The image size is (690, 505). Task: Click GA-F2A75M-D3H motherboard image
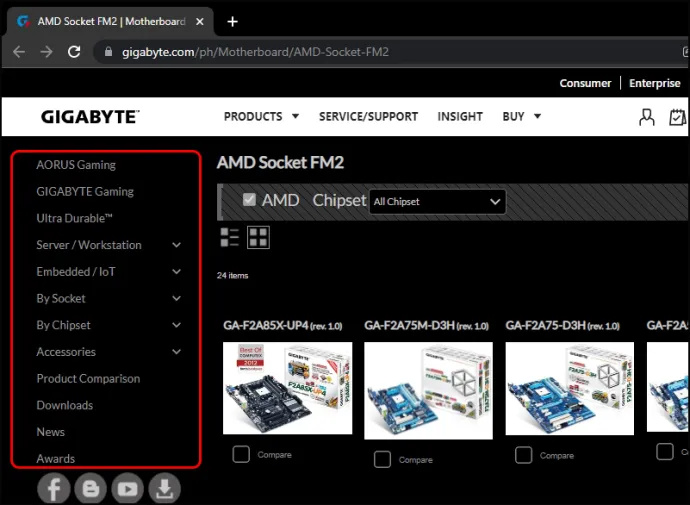[429, 391]
